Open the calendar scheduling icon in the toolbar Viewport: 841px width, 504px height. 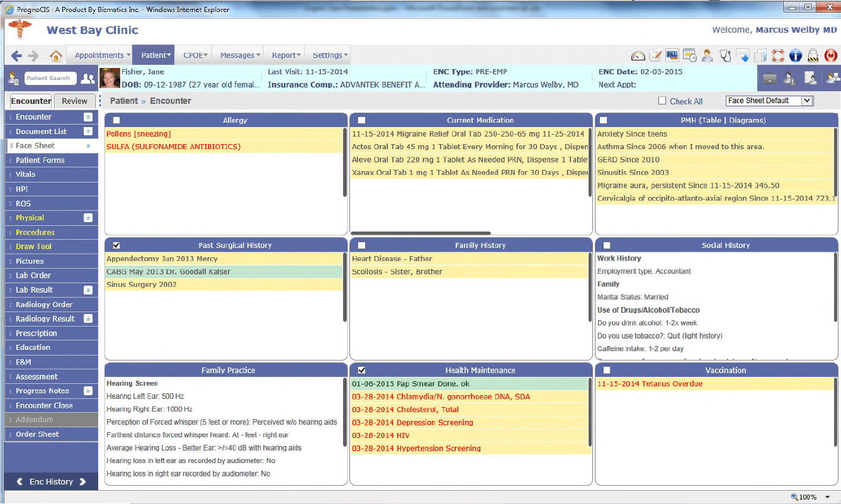click(x=689, y=55)
